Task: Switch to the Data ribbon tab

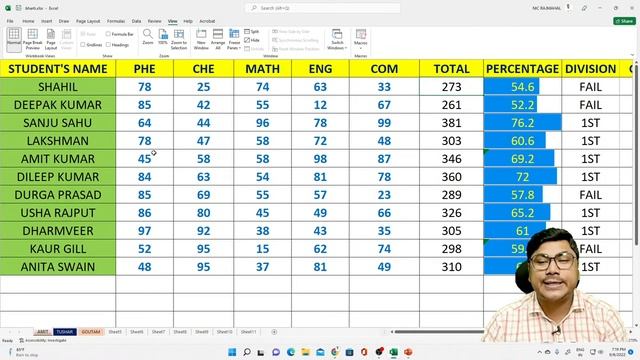Action: (136, 21)
